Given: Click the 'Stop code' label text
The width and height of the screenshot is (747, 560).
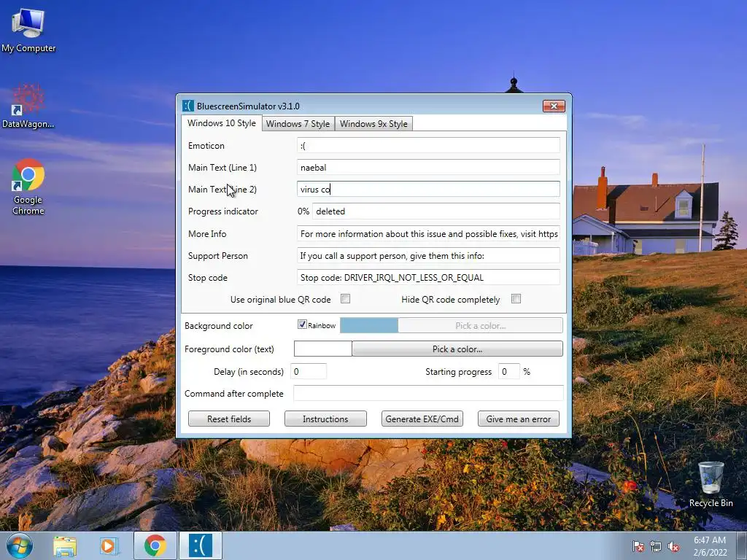Looking at the screenshot, I should pos(208,278).
